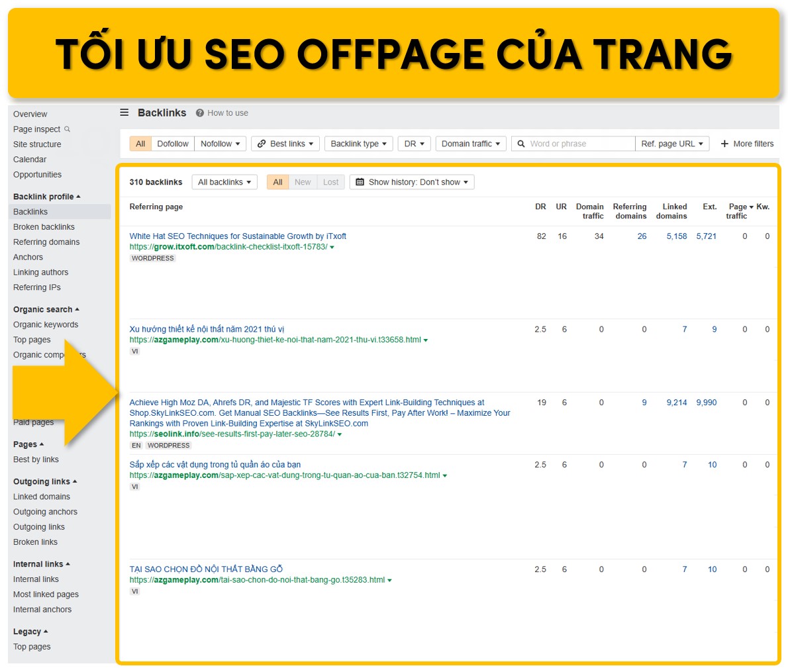
Task: Open Show history: Don't show dropdown
Action: click(x=412, y=182)
